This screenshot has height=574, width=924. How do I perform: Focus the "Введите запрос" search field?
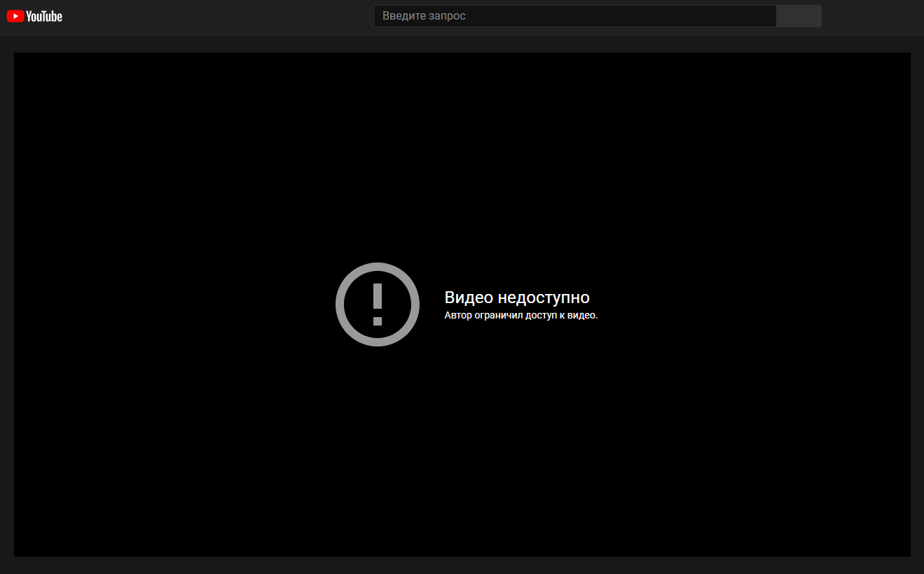[x=574, y=16]
